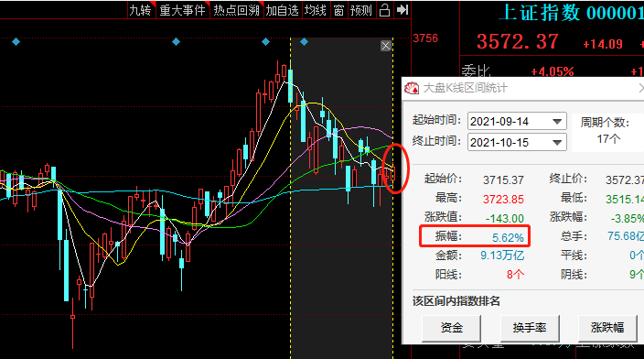Click 加自选 to add to watchlist
644x359 pixels.
coord(282,10)
